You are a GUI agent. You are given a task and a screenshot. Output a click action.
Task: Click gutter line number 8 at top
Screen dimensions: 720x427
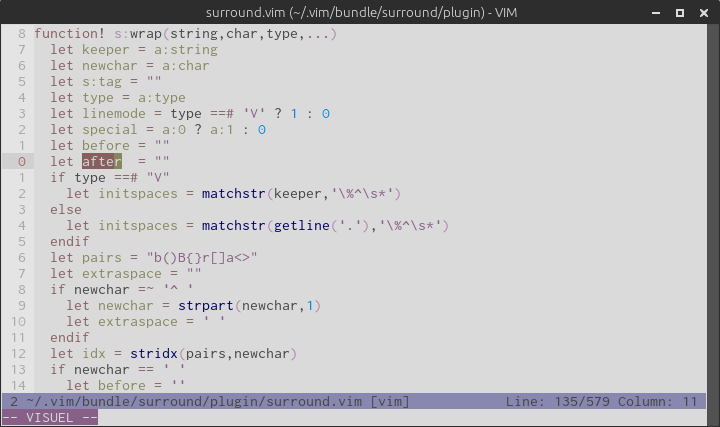[22, 34]
